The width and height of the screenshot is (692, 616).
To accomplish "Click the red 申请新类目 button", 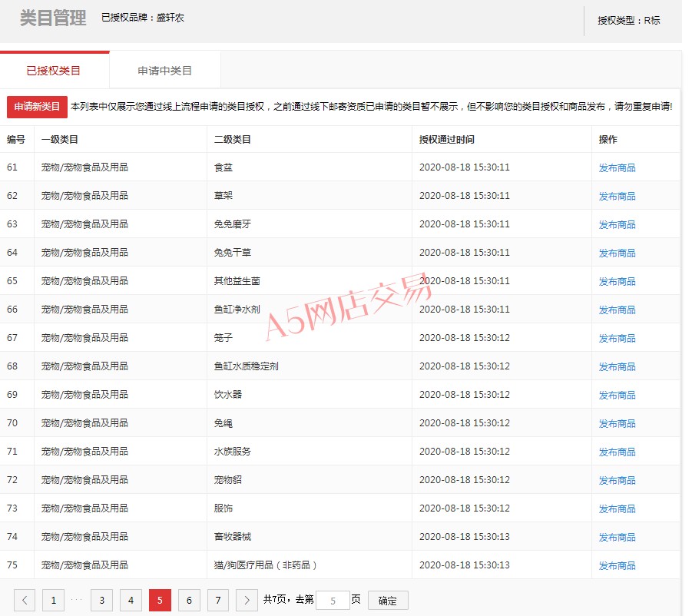I will click(37, 107).
